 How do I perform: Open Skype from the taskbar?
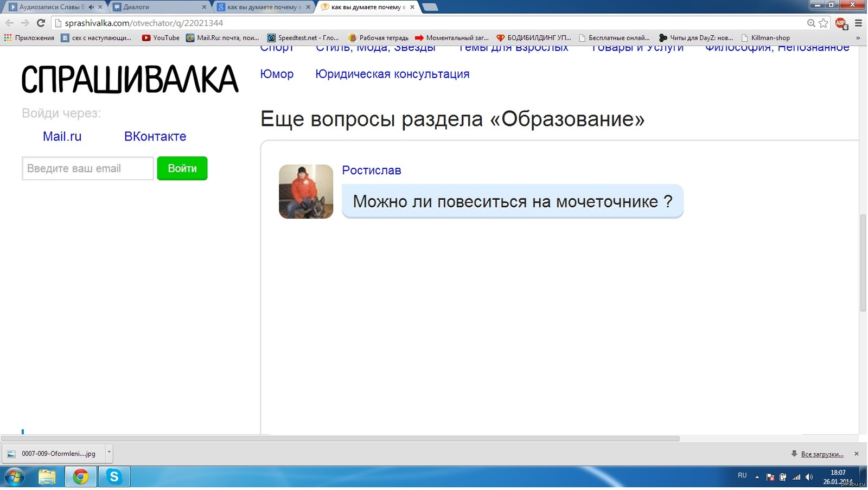click(x=114, y=477)
